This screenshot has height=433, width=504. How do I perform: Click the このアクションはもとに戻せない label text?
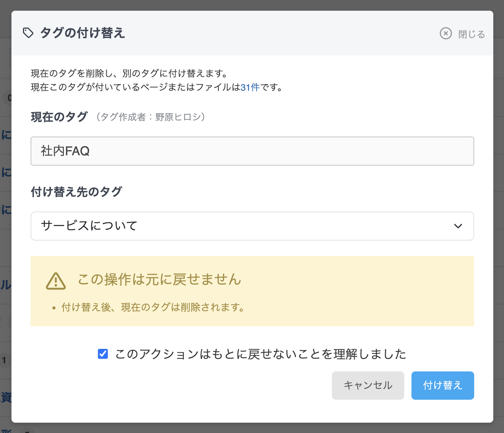pyautogui.click(x=260, y=354)
